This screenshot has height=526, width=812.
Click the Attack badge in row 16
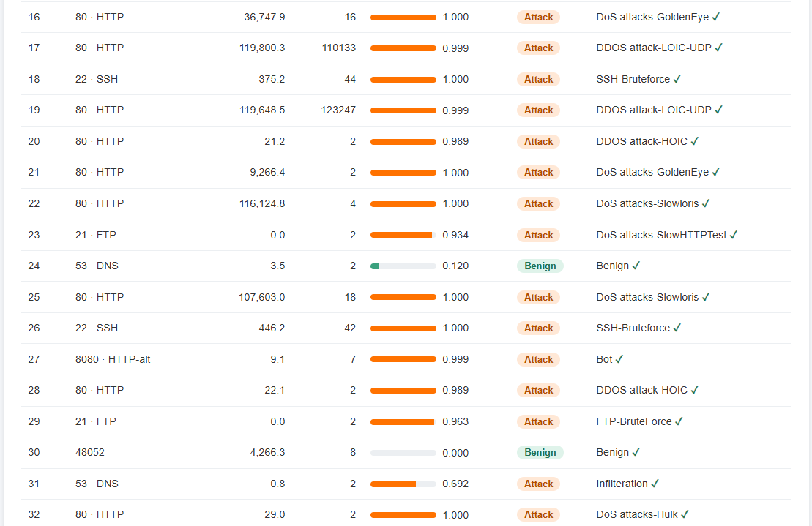point(539,17)
